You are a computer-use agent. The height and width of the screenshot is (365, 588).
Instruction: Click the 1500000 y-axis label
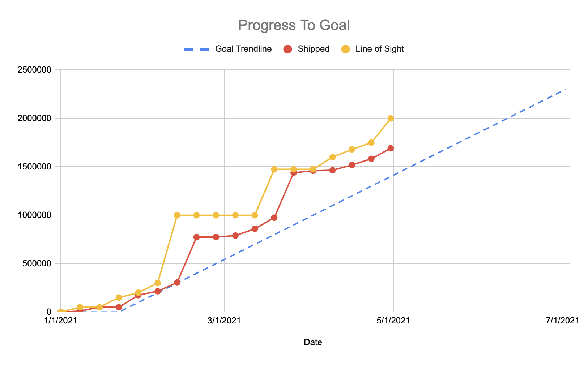click(34, 167)
